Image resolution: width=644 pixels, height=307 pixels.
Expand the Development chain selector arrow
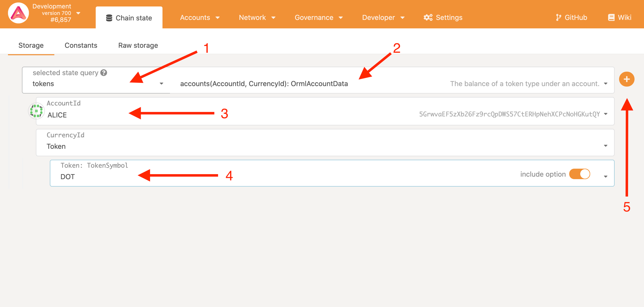[79, 13]
